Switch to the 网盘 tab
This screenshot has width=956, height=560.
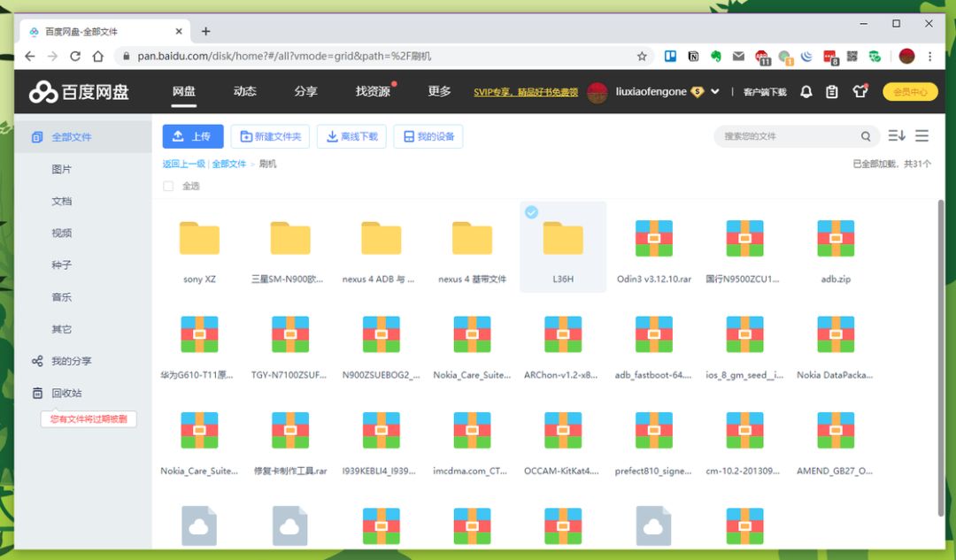tap(183, 91)
